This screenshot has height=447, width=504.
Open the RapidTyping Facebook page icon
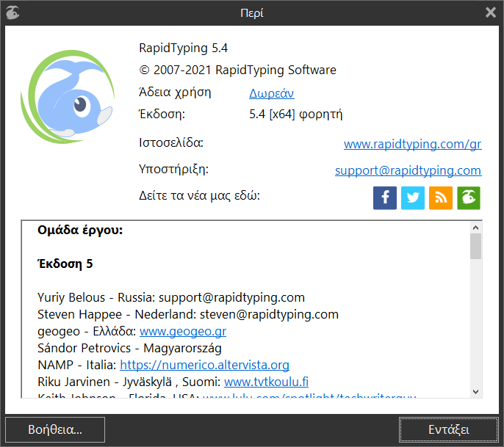click(x=385, y=198)
